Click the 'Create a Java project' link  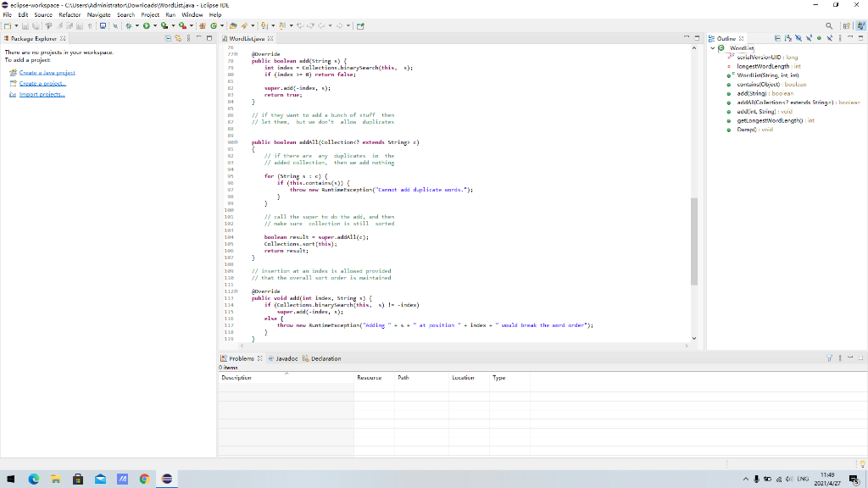tap(47, 73)
